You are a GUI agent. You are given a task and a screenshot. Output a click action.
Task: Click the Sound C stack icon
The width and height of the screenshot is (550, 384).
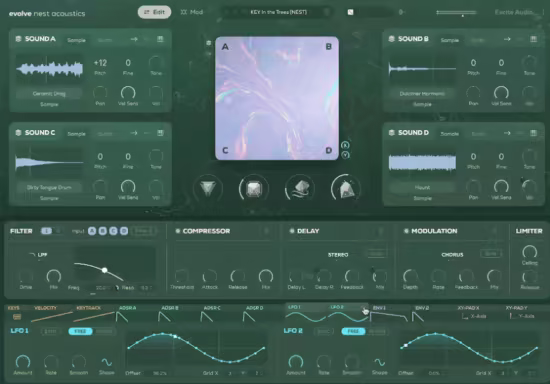tap(18, 133)
